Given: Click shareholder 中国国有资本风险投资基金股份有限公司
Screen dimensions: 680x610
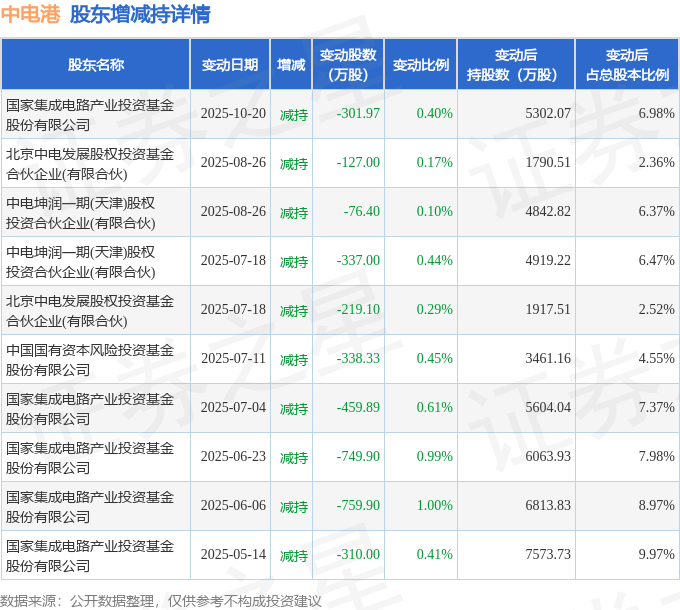Looking at the screenshot, I should click(90, 360).
